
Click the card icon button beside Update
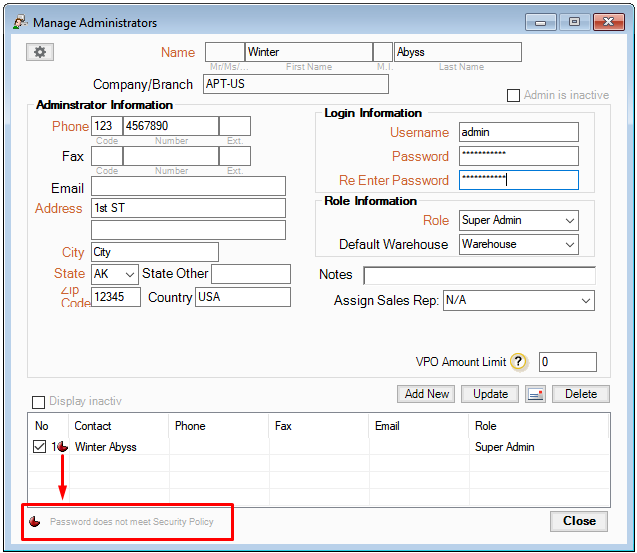tap(536, 394)
